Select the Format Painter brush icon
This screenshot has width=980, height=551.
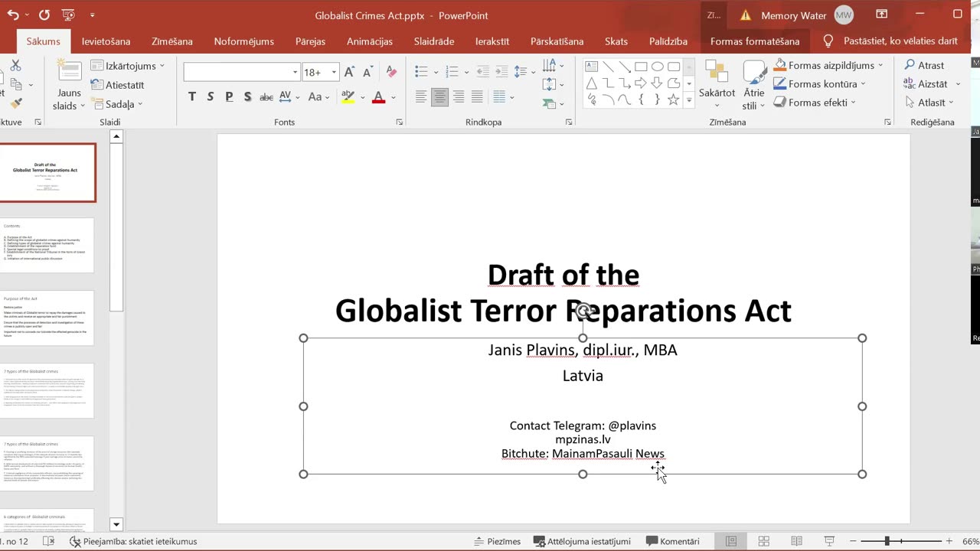click(x=15, y=103)
